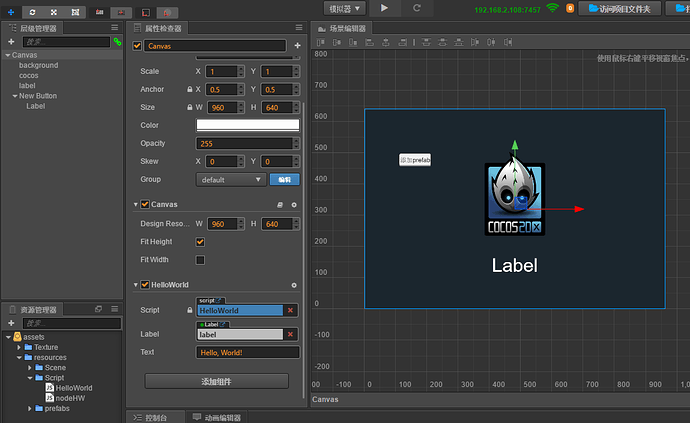The height and width of the screenshot is (423, 690).
Task: Click align horizontal center icon
Action: [x=386, y=42]
